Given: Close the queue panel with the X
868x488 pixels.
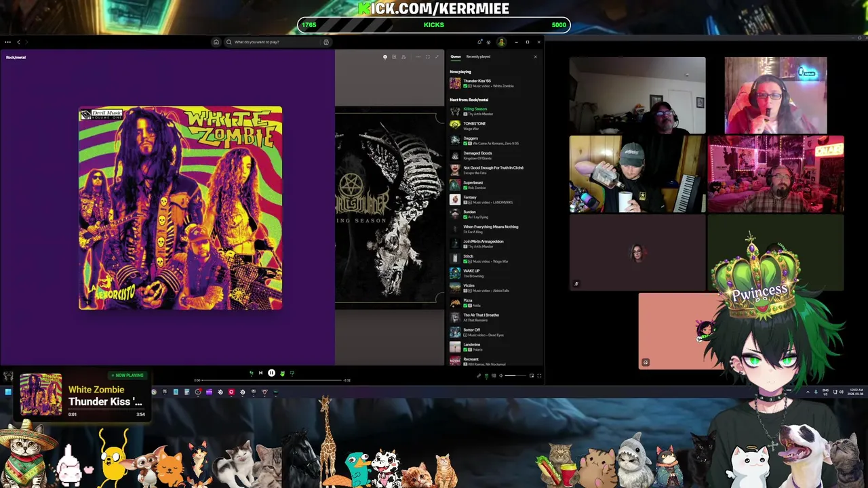Looking at the screenshot, I should point(535,57).
